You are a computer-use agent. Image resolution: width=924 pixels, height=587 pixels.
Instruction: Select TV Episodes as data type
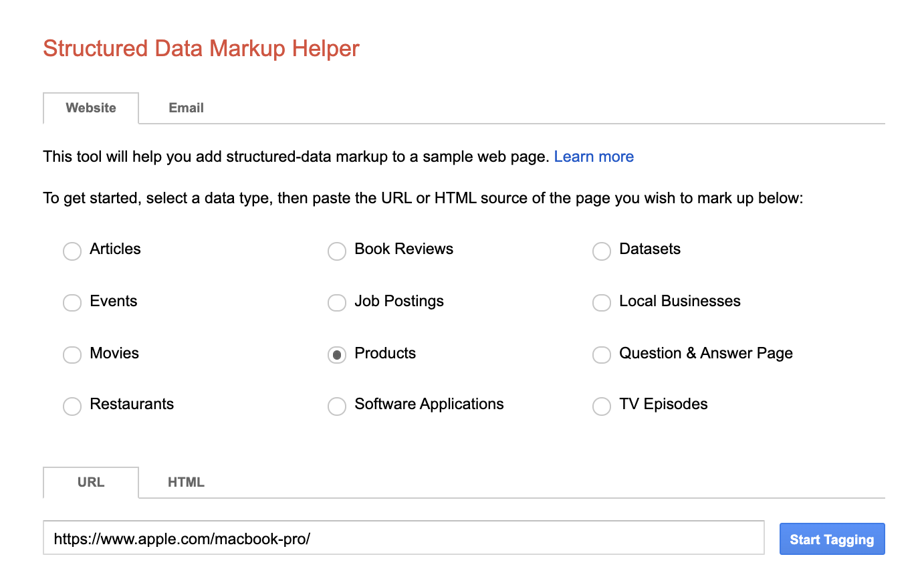click(602, 406)
